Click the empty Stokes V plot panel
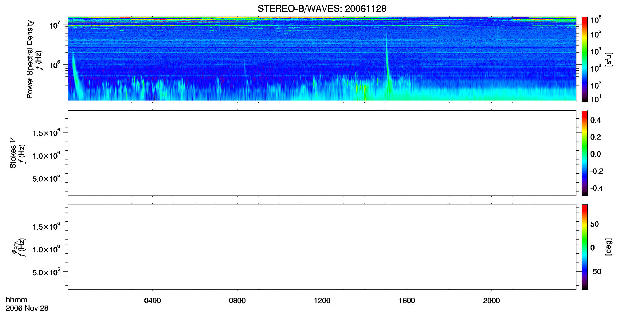This screenshot has height=332, width=644. click(322, 153)
